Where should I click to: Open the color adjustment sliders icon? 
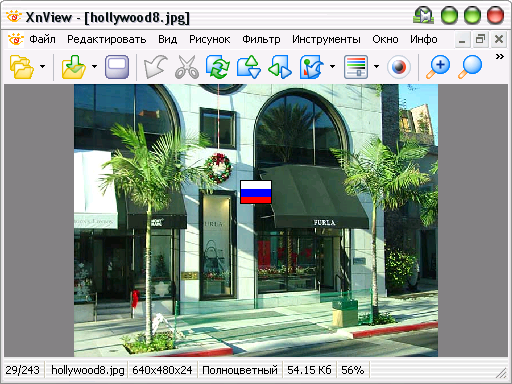[x=356, y=67]
